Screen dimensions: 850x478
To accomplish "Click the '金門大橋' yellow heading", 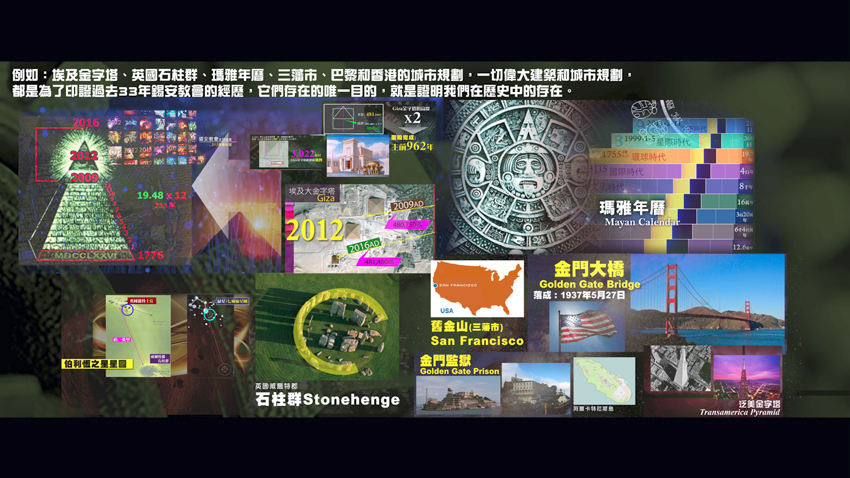I will click(589, 269).
